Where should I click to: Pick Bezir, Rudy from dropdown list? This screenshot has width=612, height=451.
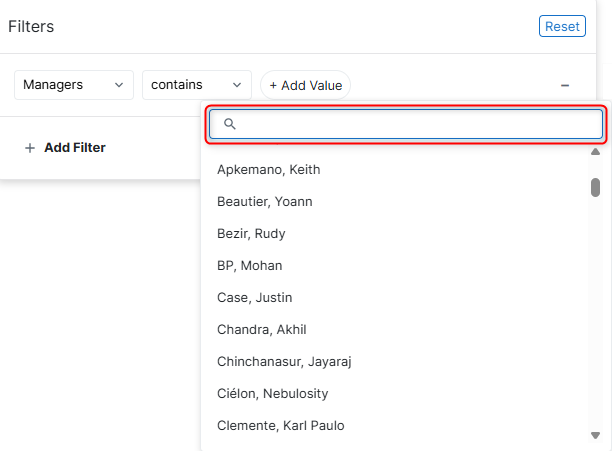pyautogui.click(x=251, y=233)
